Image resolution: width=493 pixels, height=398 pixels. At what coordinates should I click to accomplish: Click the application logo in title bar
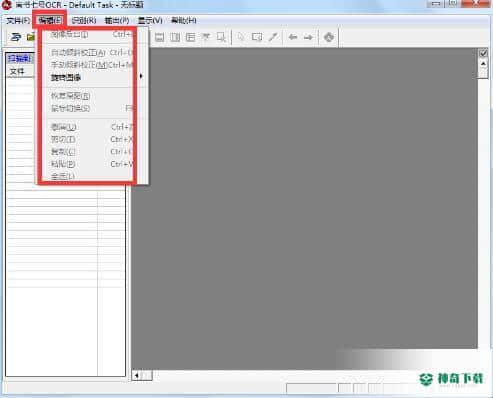pyautogui.click(x=7, y=5)
